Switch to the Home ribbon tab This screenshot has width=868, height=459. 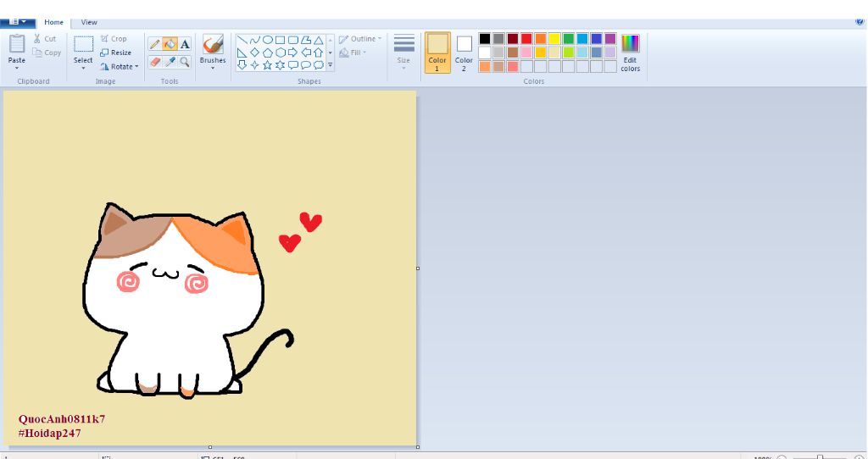pos(53,22)
